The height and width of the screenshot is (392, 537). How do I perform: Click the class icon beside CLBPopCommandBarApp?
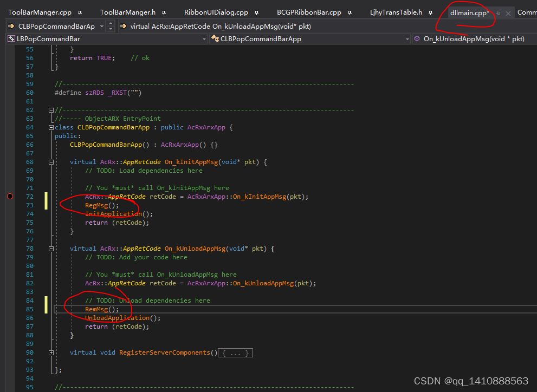pyautogui.click(x=214, y=38)
